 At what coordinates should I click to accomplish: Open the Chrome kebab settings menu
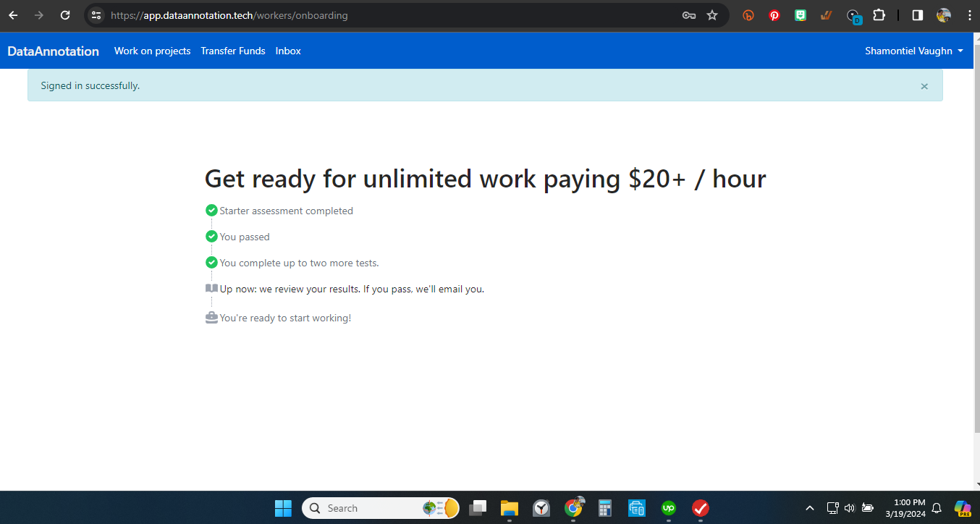[x=969, y=14]
